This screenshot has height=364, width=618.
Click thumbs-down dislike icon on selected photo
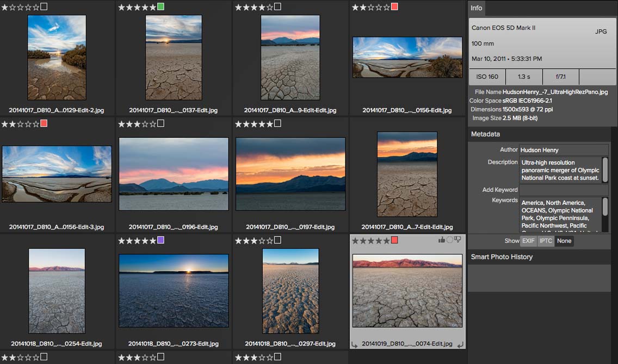[x=458, y=240]
